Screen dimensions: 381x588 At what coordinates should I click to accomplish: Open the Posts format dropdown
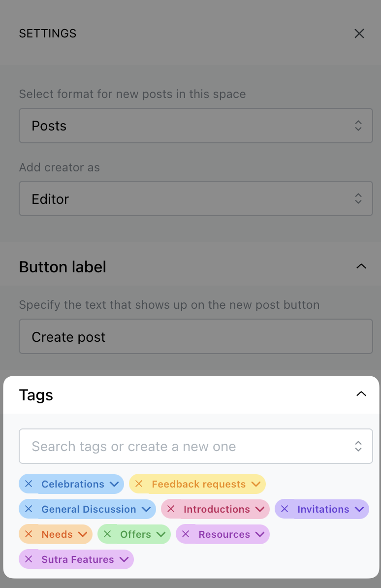[x=196, y=126]
